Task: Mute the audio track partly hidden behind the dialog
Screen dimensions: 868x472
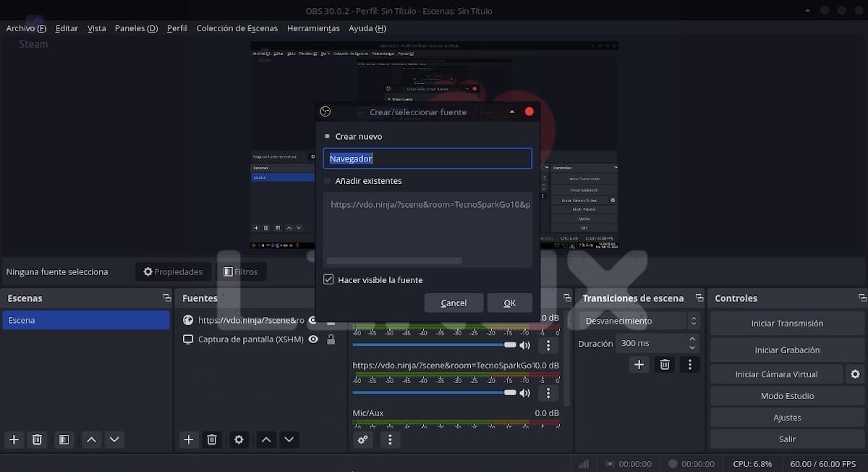Action: (524, 345)
